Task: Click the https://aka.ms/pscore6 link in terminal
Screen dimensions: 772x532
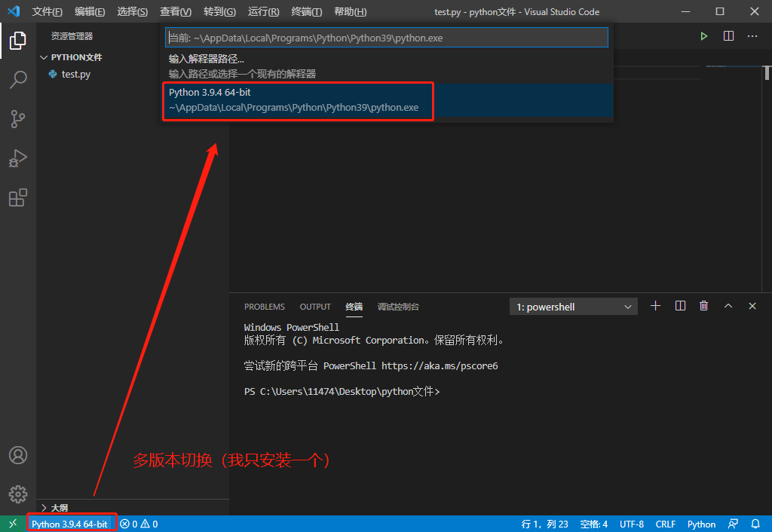Action: click(x=440, y=365)
